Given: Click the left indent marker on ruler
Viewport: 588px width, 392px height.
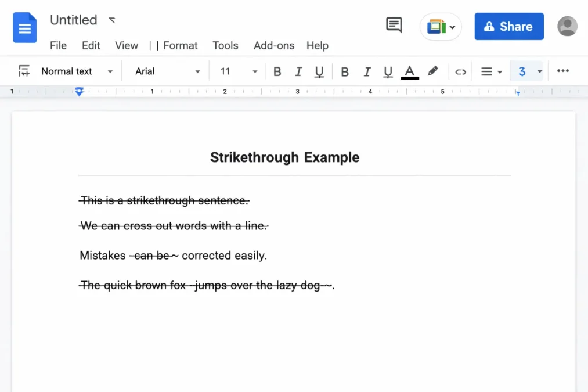Looking at the screenshot, I should (x=79, y=91).
